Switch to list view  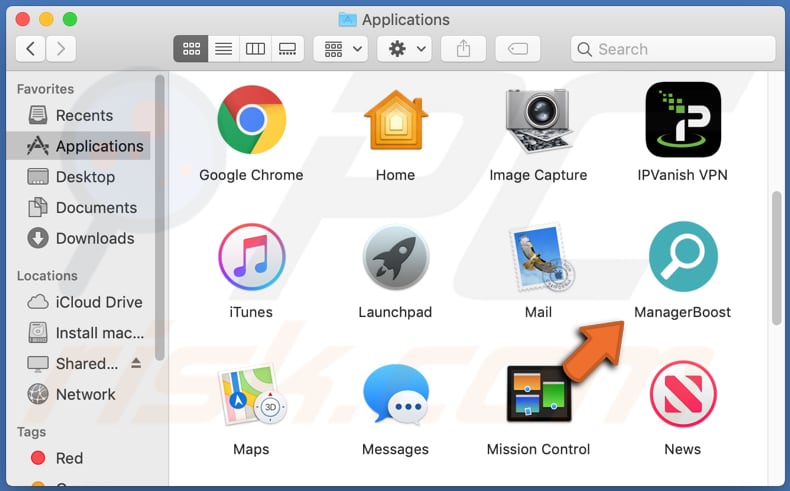[224, 49]
